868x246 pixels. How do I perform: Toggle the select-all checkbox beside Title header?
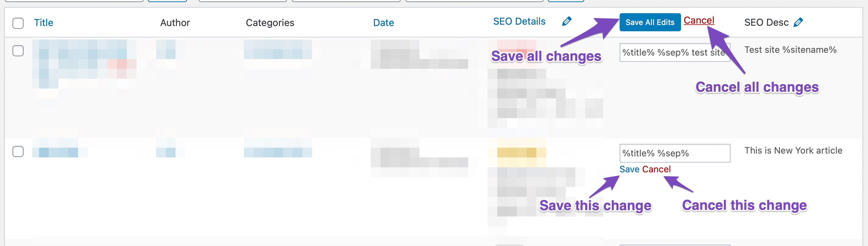coord(18,23)
